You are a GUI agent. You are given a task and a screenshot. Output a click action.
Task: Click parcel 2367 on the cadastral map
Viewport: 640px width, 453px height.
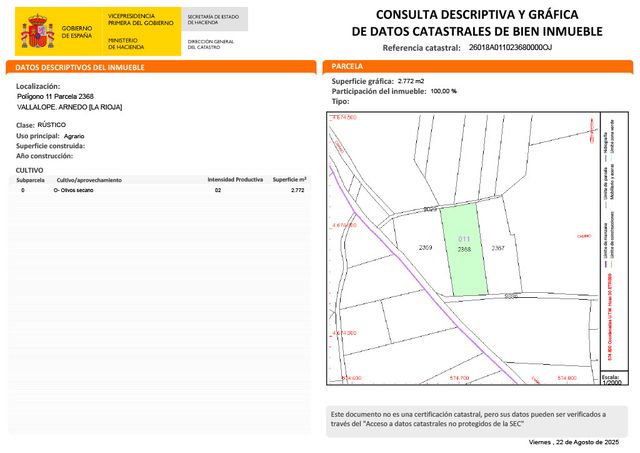[x=498, y=247]
